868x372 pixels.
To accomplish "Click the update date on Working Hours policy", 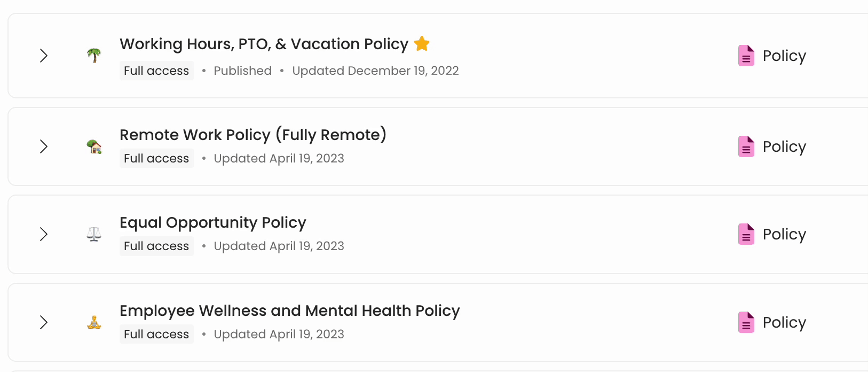I will pyautogui.click(x=376, y=70).
